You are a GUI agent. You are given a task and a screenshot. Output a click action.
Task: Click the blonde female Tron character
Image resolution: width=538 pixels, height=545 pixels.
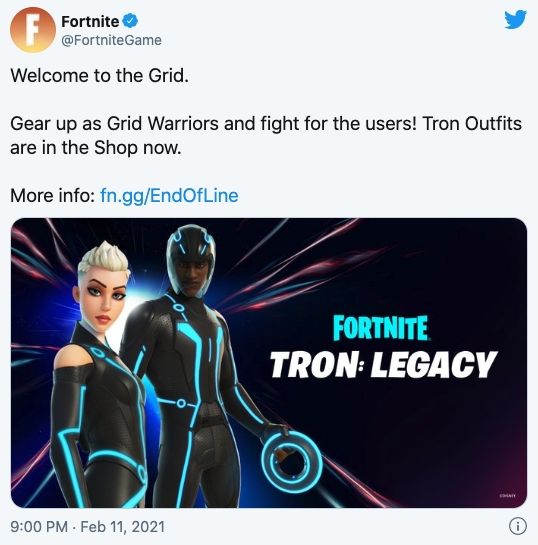[99, 375]
